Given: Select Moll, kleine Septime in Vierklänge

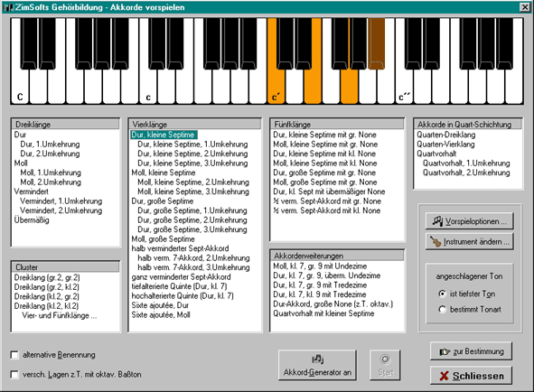Looking at the screenshot, I should pyautogui.click(x=164, y=173).
